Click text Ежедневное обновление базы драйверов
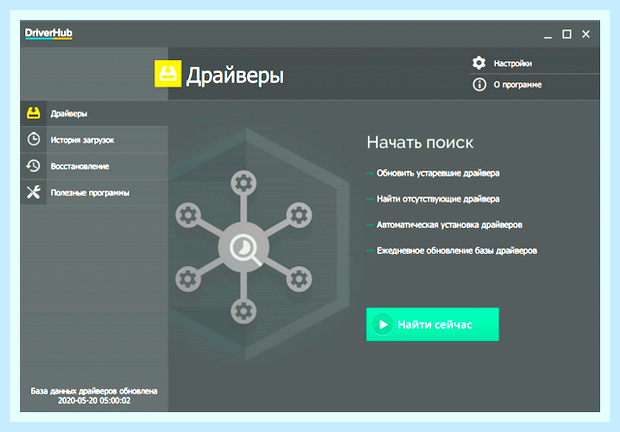Screen dimensions: 620x432 pos(457,251)
